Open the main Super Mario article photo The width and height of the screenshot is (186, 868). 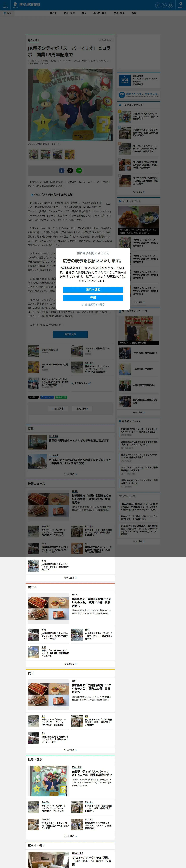pyautogui.click(x=70, y=105)
